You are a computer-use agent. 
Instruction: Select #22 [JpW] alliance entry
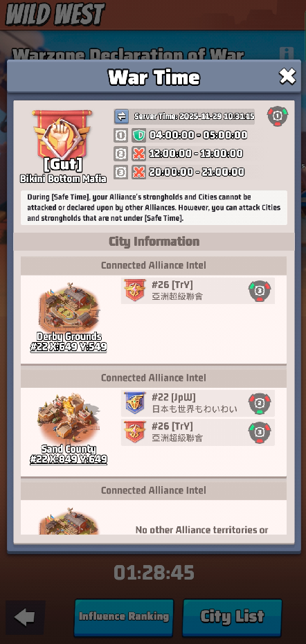point(197,403)
